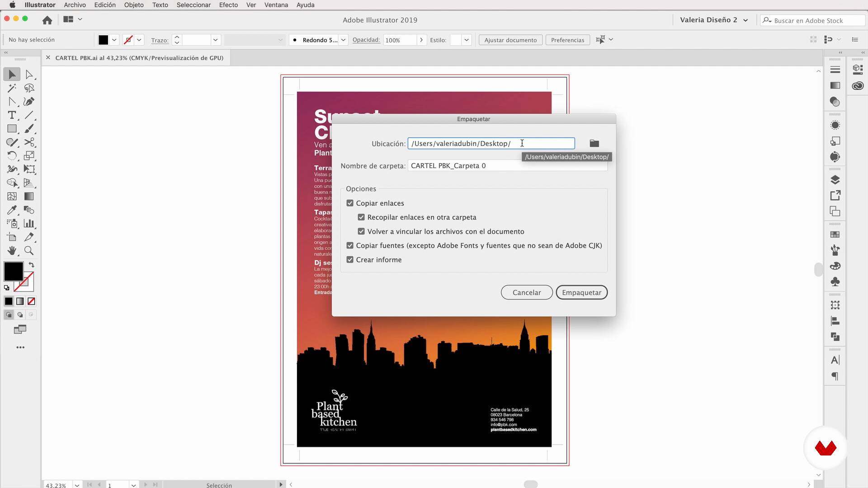Expand the fill color dropdown
This screenshot has height=488, width=868.
(x=114, y=40)
